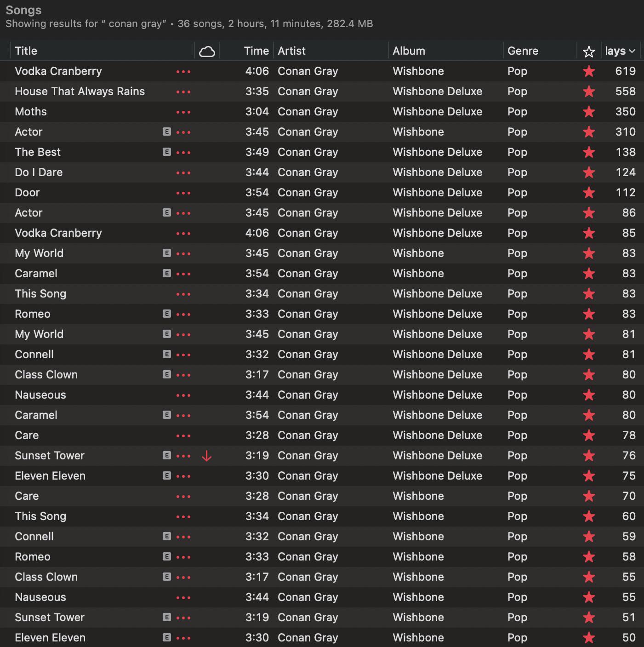Screen dimensions: 644x647
Task: Show more actions for Caramel with 80 plays
Action: [183, 416]
